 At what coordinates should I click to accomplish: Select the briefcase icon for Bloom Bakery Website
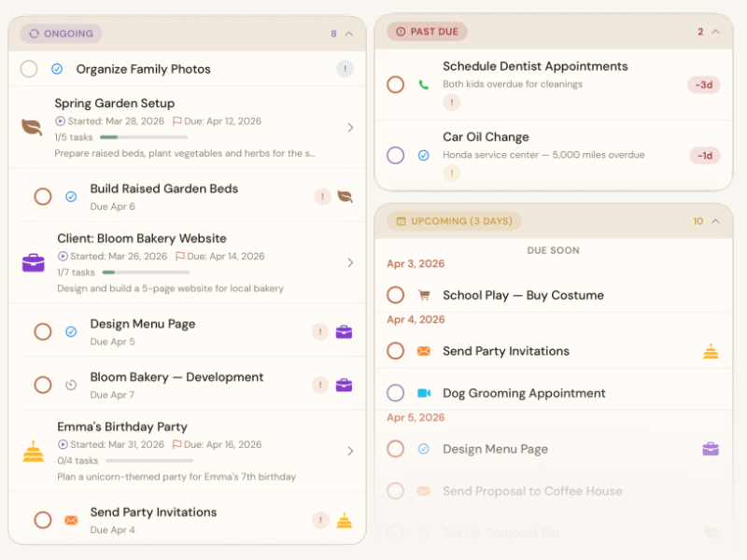pyautogui.click(x=34, y=262)
